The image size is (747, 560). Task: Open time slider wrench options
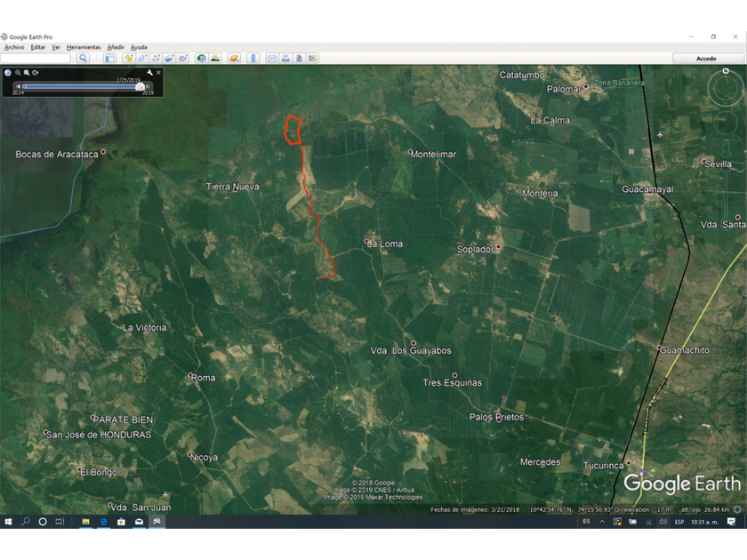(x=150, y=73)
